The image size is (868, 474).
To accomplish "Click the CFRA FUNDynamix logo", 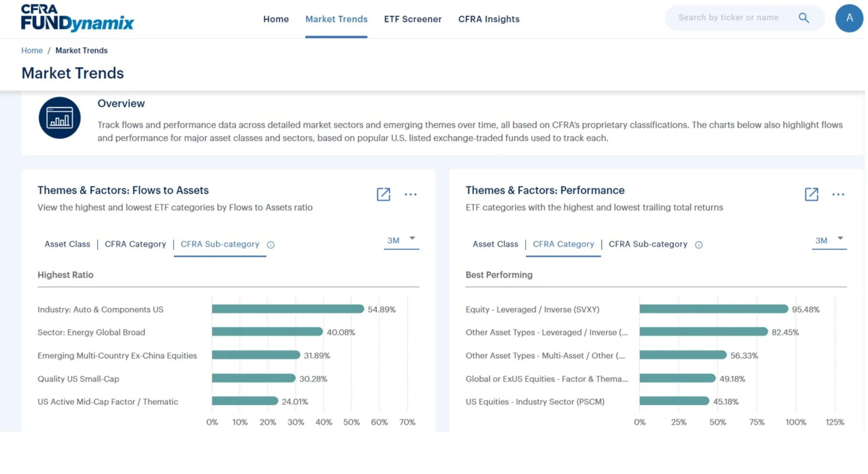I will click(x=78, y=18).
